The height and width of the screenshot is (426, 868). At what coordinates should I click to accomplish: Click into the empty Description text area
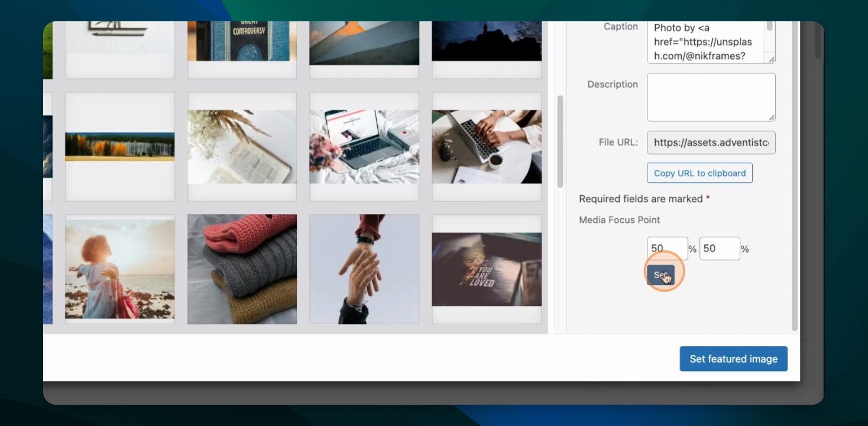[x=711, y=97]
